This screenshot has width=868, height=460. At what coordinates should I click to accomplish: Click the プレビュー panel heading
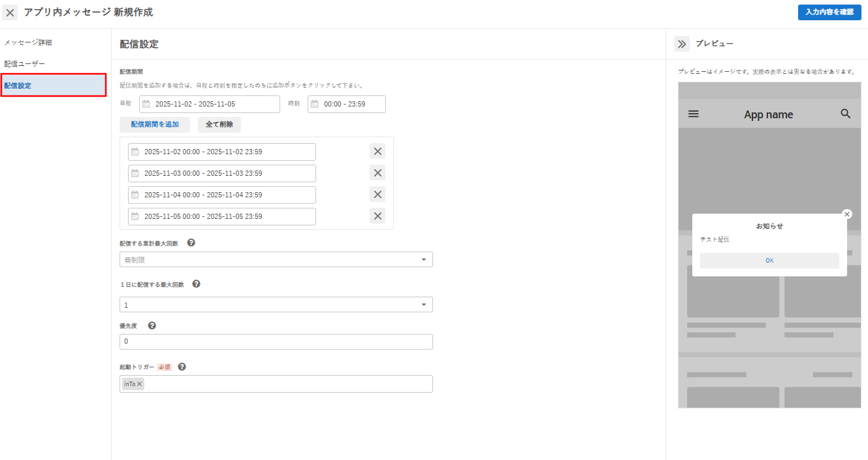(x=715, y=44)
